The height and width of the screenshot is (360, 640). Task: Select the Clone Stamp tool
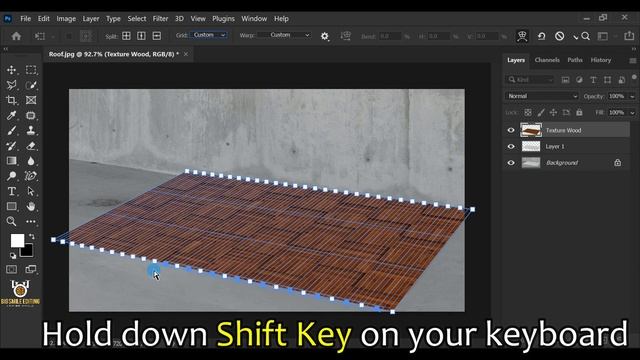click(31, 131)
